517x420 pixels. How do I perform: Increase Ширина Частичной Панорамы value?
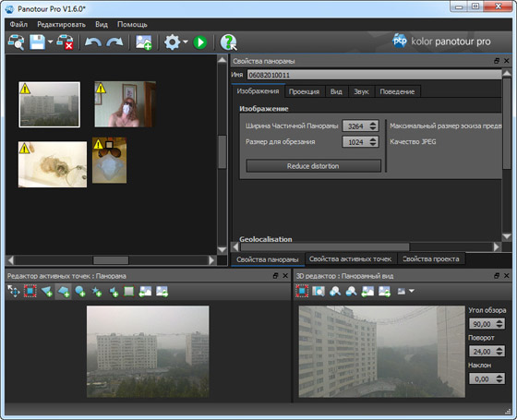pyautogui.click(x=373, y=124)
